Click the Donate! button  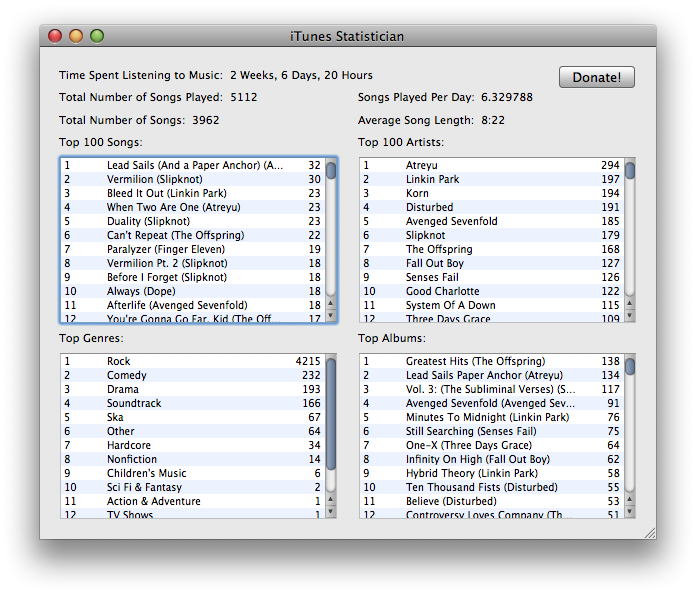[x=597, y=77]
